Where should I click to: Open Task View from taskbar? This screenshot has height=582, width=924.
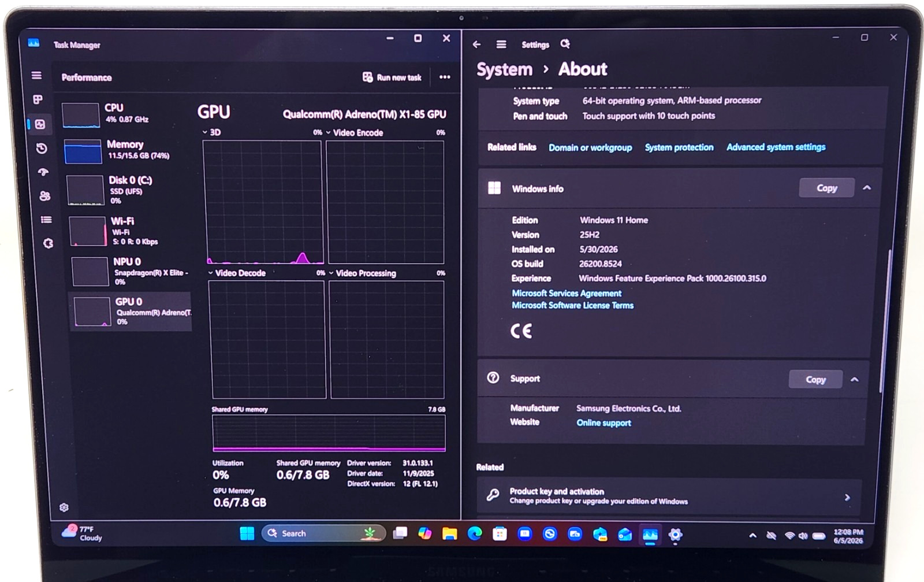[x=400, y=533]
